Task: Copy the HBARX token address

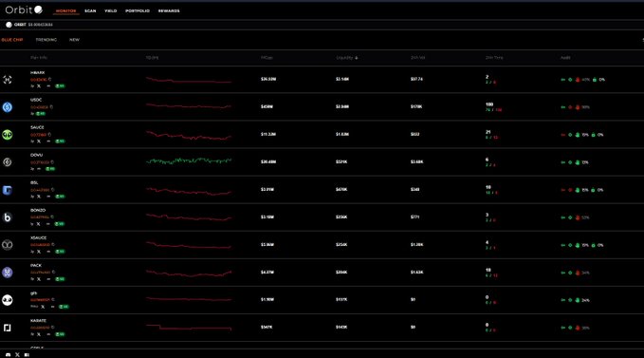Action: (x=49, y=80)
